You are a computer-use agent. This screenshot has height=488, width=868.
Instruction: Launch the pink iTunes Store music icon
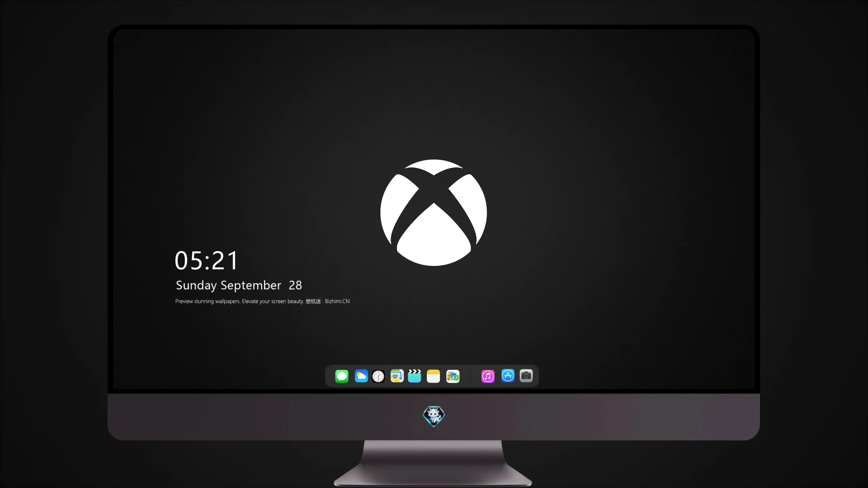pyautogui.click(x=488, y=376)
